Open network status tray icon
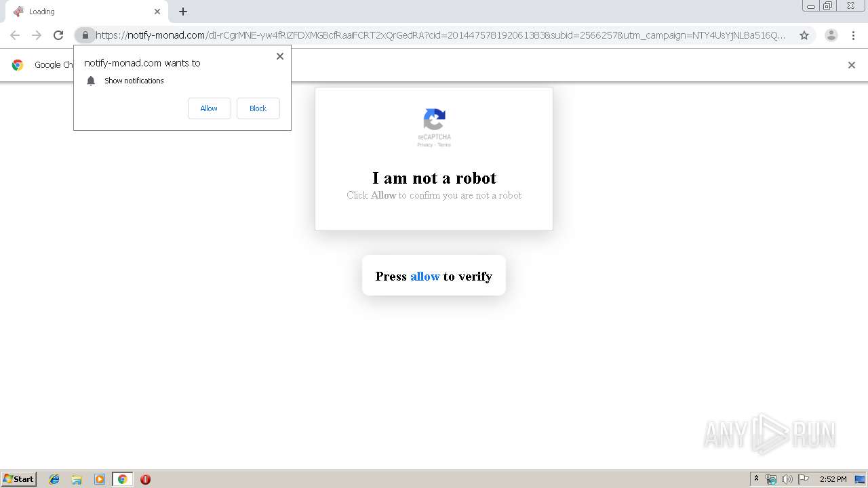This screenshot has width=868, height=488. [771, 479]
